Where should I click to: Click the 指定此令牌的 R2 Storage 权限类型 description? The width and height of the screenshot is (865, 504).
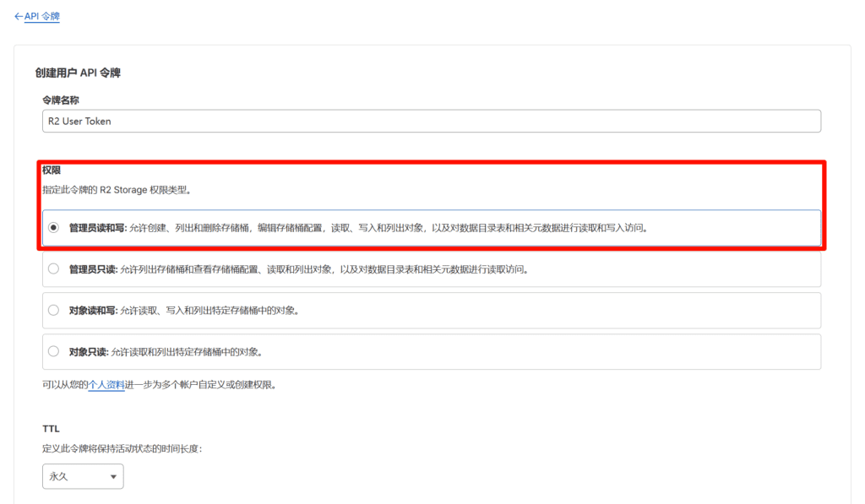click(117, 190)
